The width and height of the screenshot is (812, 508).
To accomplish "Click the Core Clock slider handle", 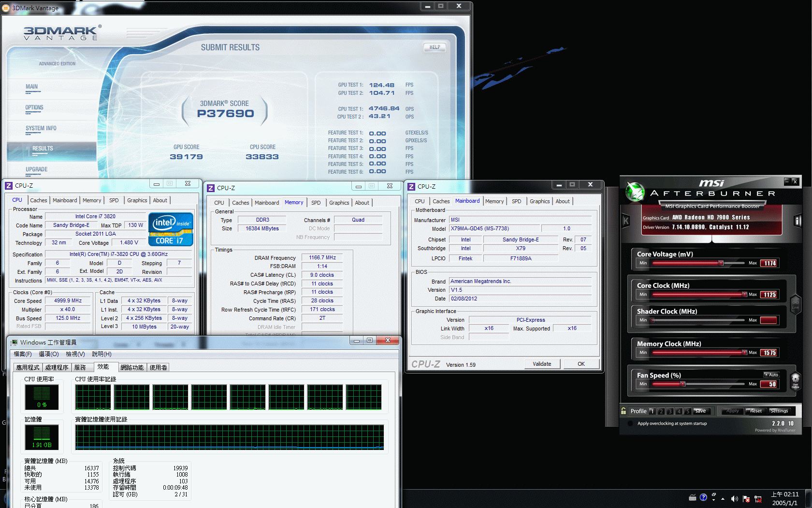I will pos(744,294).
